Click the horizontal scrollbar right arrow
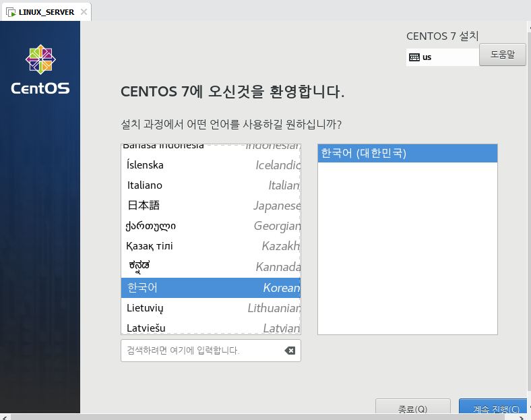Screen dimensions: 531x420 522,417
